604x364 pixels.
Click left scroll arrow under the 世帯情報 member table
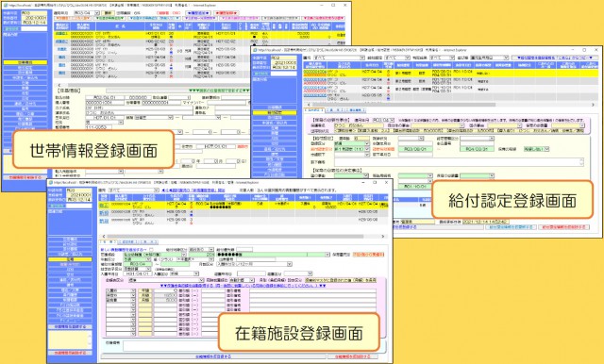(x=59, y=85)
